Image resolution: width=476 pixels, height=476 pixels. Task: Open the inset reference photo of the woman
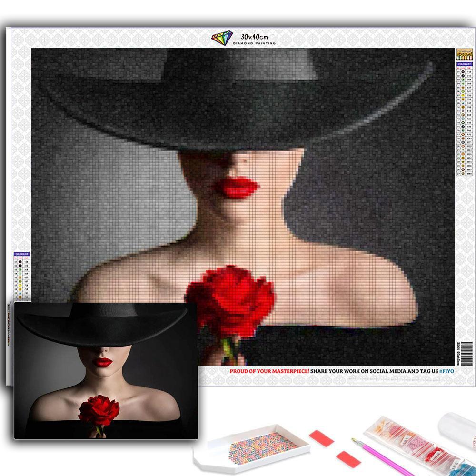(x=106, y=370)
